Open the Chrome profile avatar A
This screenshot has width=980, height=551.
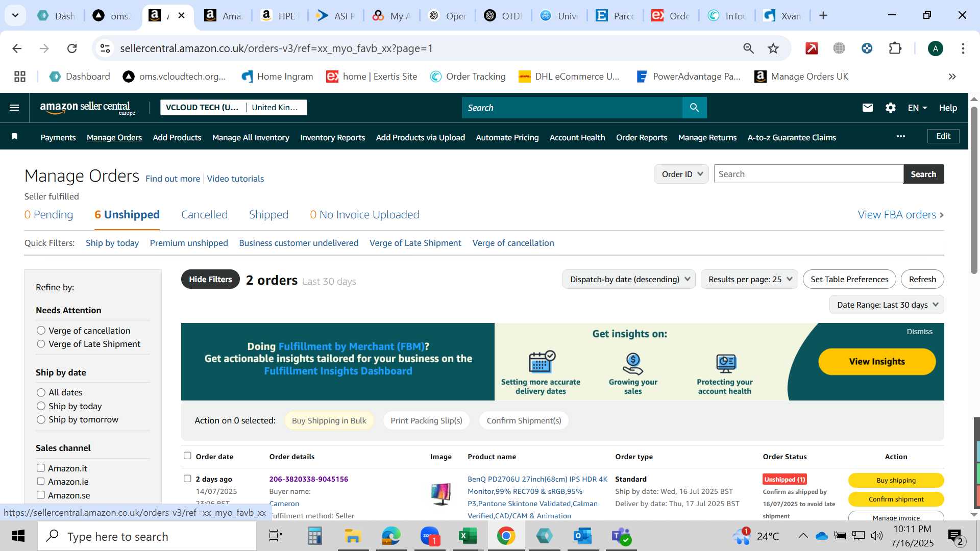pyautogui.click(x=935, y=48)
